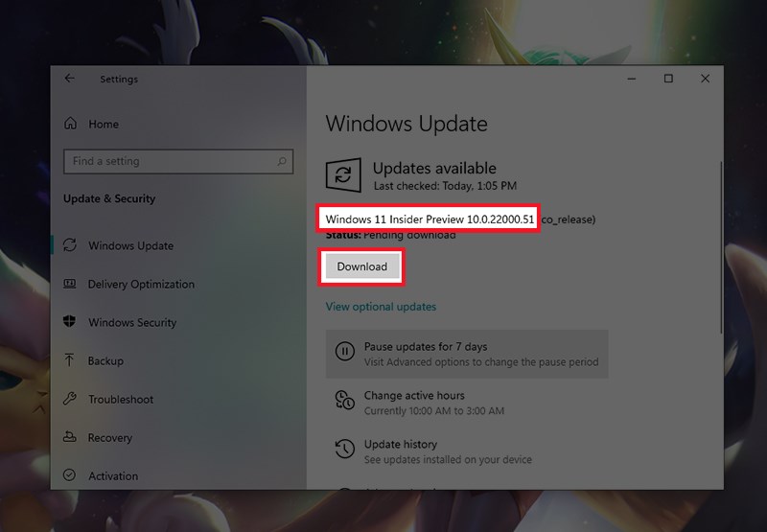Select Home in the sidebar
Screen dimensions: 767x532
104,125
